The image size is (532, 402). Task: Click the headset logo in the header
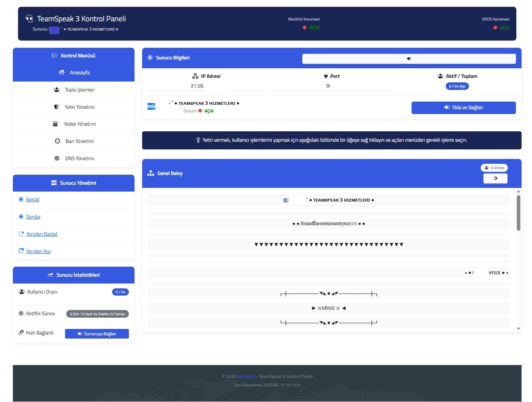(x=29, y=18)
